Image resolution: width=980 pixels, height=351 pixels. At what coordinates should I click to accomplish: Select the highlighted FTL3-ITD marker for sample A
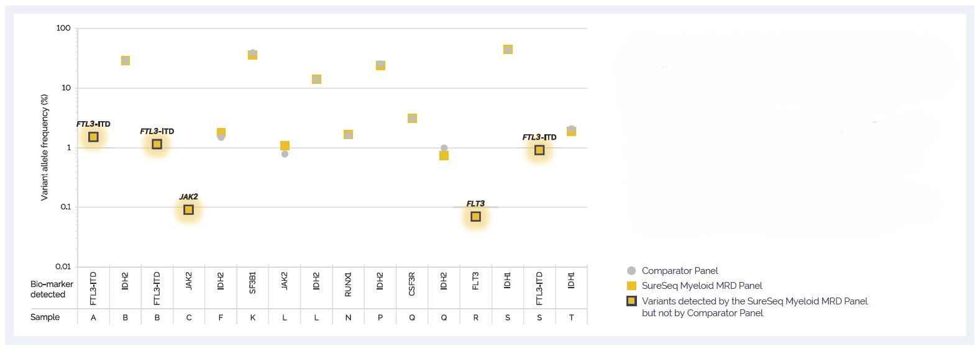point(93,137)
